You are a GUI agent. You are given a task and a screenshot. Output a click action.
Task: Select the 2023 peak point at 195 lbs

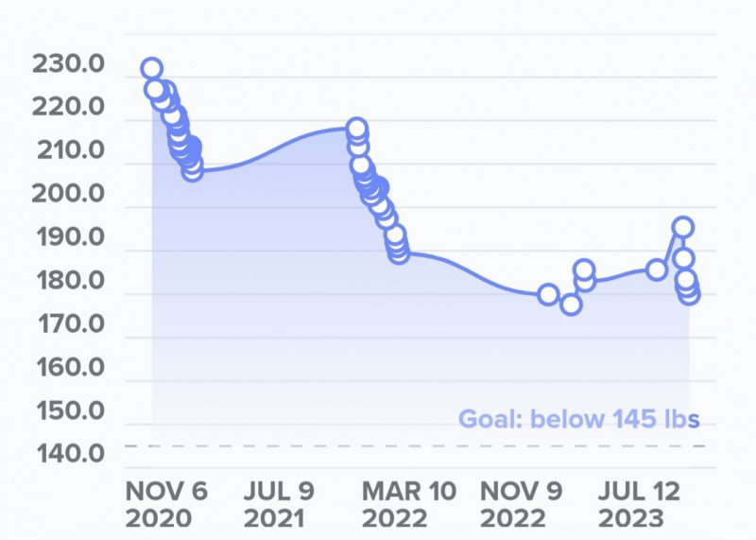click(683, 227)
